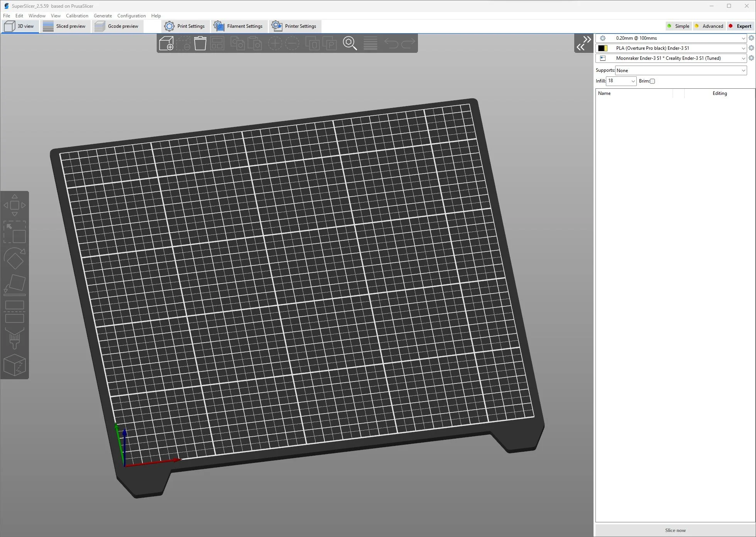
Task: Click the Remove instance minus icon
Action: tap(292, 43)
